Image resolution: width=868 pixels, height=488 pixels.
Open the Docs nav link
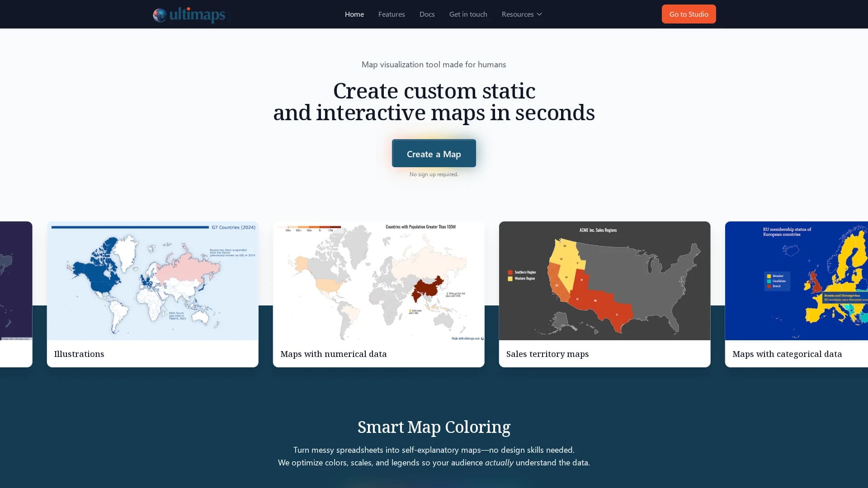pos(427,14)
